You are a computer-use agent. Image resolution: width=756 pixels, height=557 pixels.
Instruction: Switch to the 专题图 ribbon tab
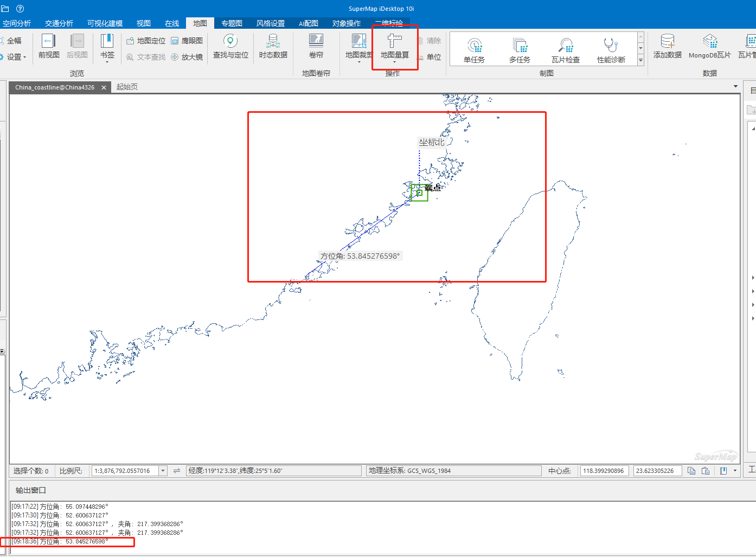(x=232, y=23)
